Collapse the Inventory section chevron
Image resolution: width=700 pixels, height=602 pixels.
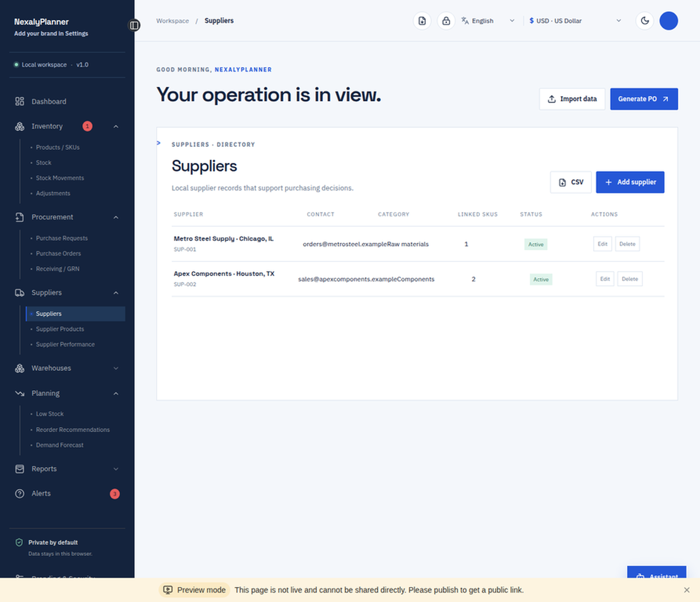[116, 126]
